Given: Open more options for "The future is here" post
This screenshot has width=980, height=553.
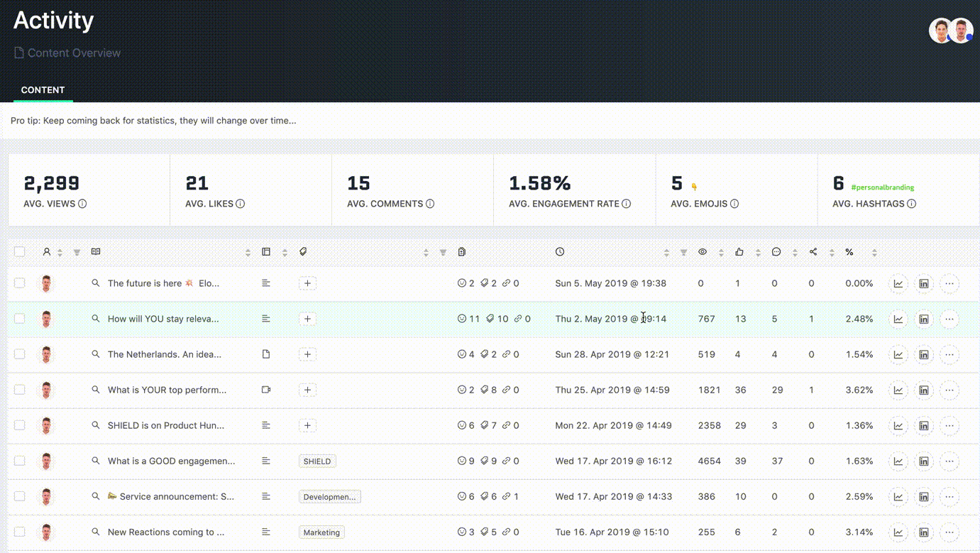Looking at the screenshot, I should click(x=949, y=283).
